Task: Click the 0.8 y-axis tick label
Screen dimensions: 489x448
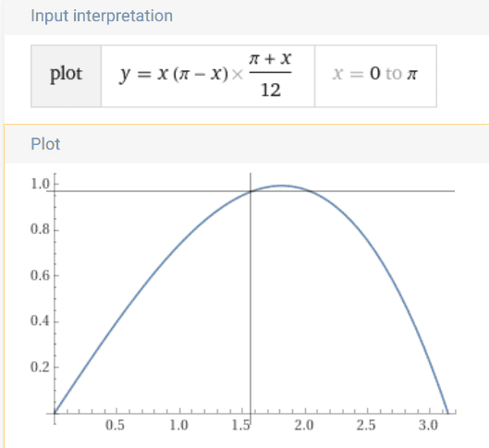Action: 40,229
